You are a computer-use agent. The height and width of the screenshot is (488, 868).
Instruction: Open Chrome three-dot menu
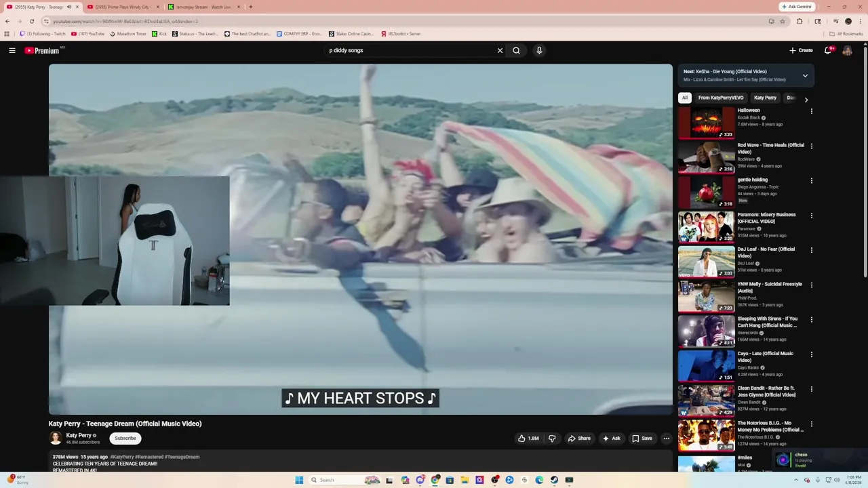tap(861, 21)
